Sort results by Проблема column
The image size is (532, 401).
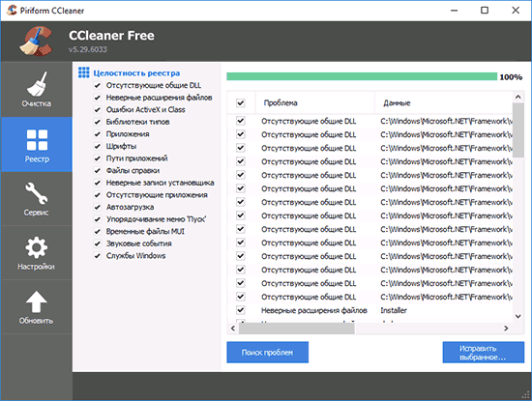(x=315, y=102)
